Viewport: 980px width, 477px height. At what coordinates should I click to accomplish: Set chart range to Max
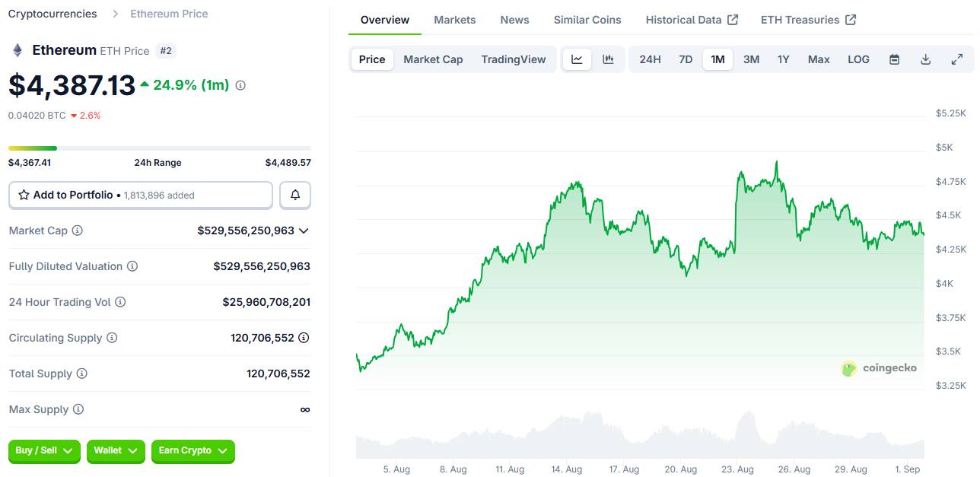(819, 59)
